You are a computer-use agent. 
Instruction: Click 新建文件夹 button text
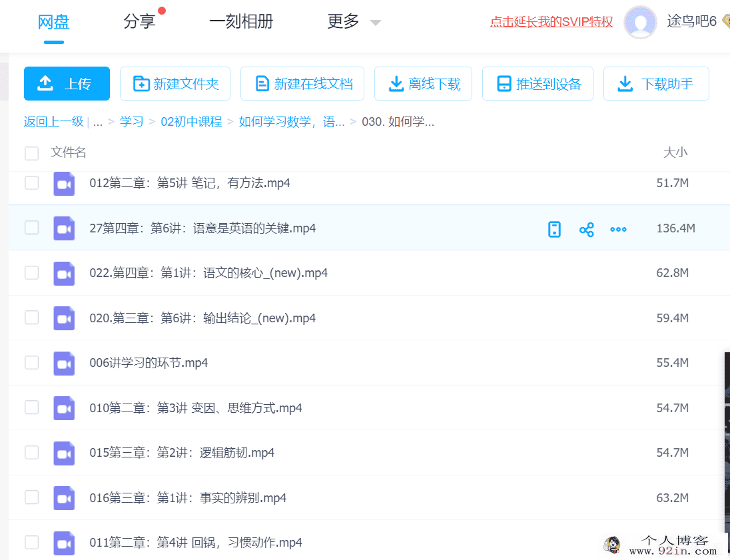(186, 84)
